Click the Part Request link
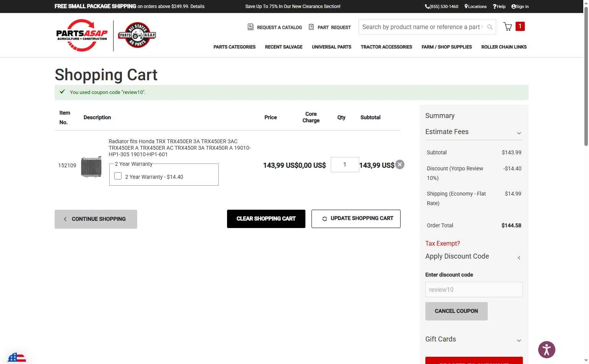Screen dimensions: 589x364 (330, 27)
